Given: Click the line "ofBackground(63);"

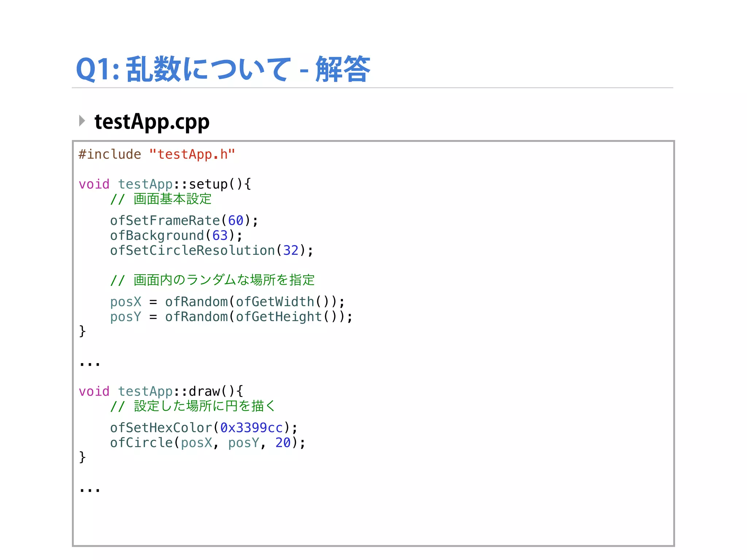Looking at the screenshot, I should coord(176,236).
